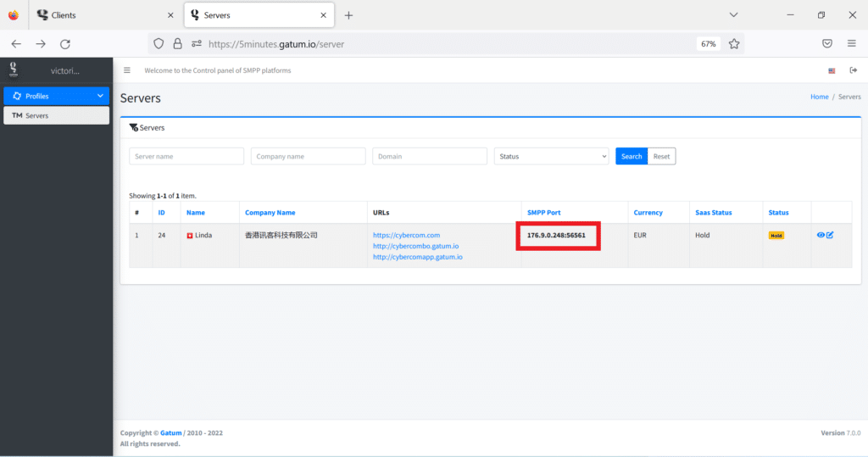
Task: Click the ID value 24
Action: (162, 236)
